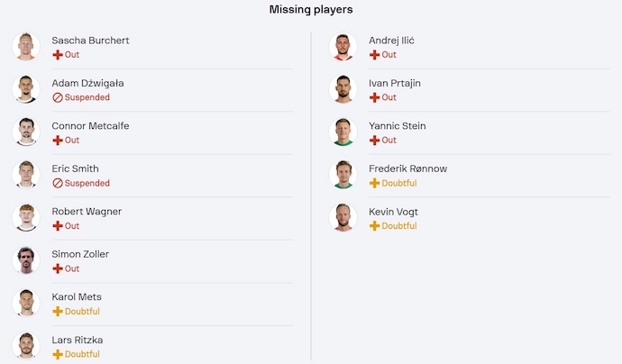The height and width of the screenshot is (364, 622).
Task: Open Yannic Stein's player name link
Action: tap(397, 126)
